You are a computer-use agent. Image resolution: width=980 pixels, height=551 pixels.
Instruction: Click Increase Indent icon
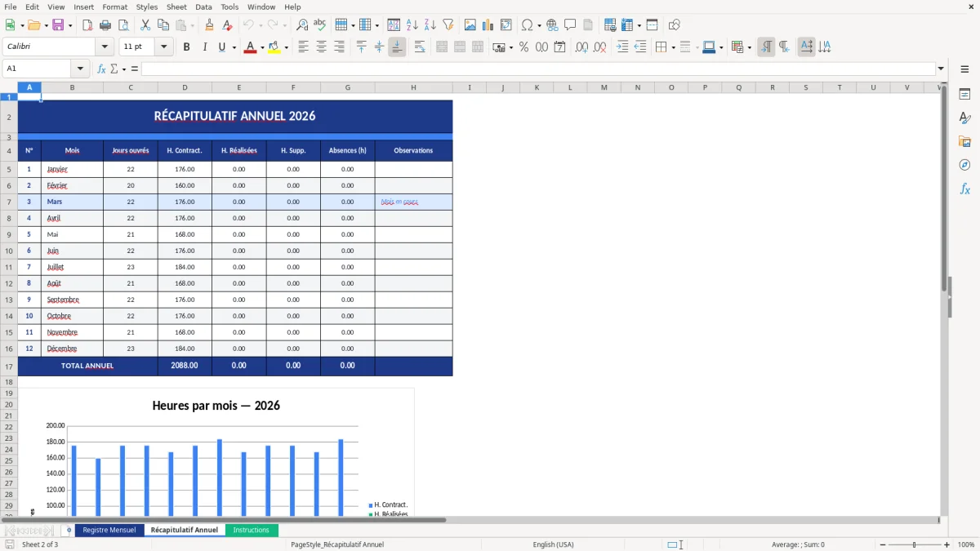point(622,47)
